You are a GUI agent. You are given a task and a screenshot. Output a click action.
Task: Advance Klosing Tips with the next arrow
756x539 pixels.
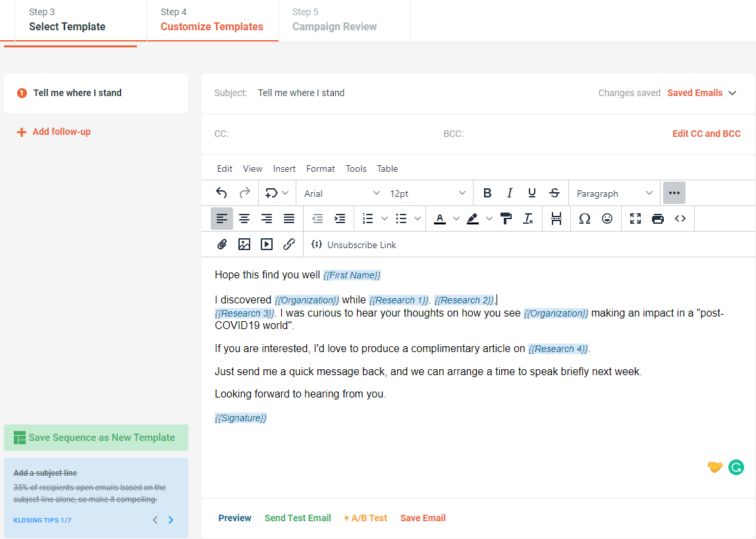click(x=171, y=519)
